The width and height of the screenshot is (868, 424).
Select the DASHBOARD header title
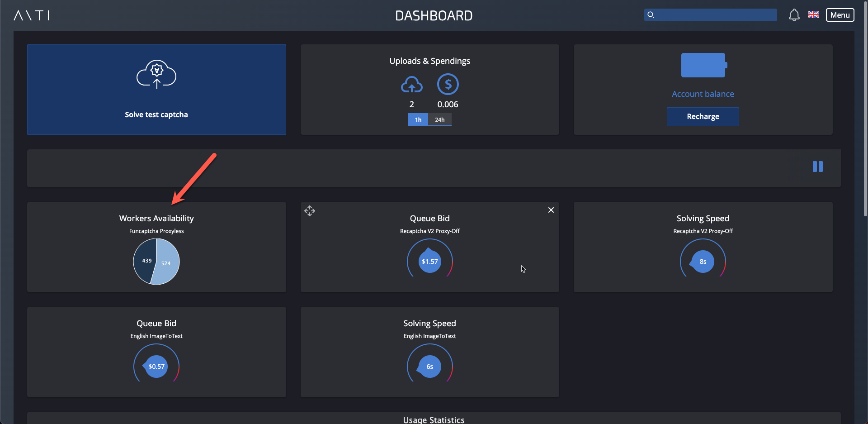434,16
